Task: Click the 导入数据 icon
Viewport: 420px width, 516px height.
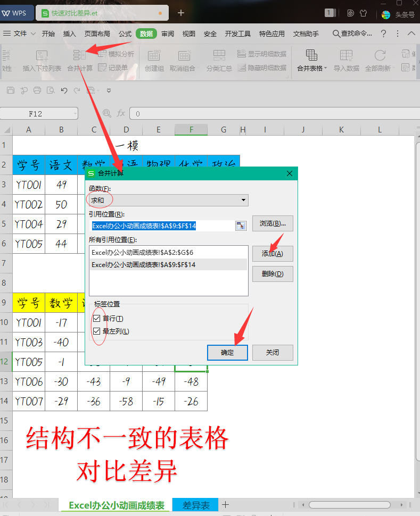Action: click(x=346, y=55)
